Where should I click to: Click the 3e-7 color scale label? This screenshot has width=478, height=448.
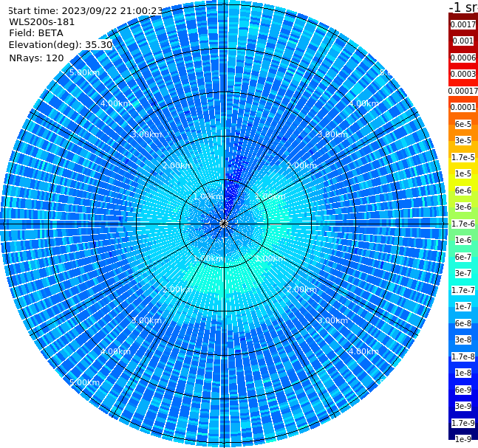click(463, 273)
